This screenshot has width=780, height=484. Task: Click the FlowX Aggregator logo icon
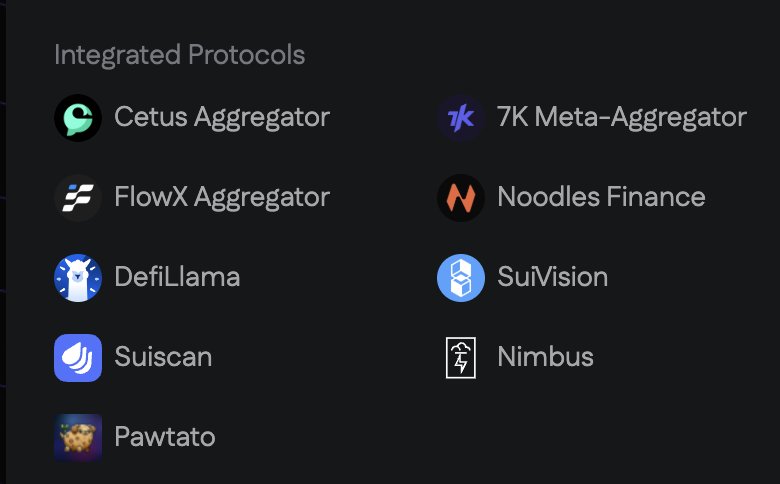[x=78, y=198]
